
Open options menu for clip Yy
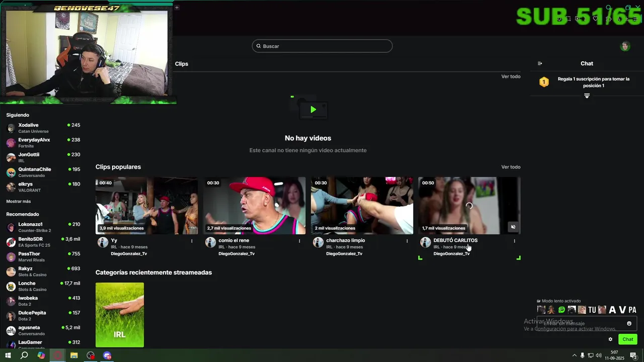[192, 241]
